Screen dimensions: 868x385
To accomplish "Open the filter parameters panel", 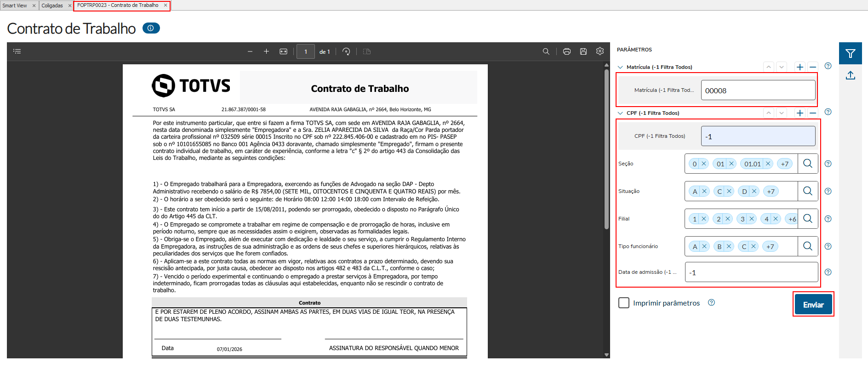I will 851,54.
